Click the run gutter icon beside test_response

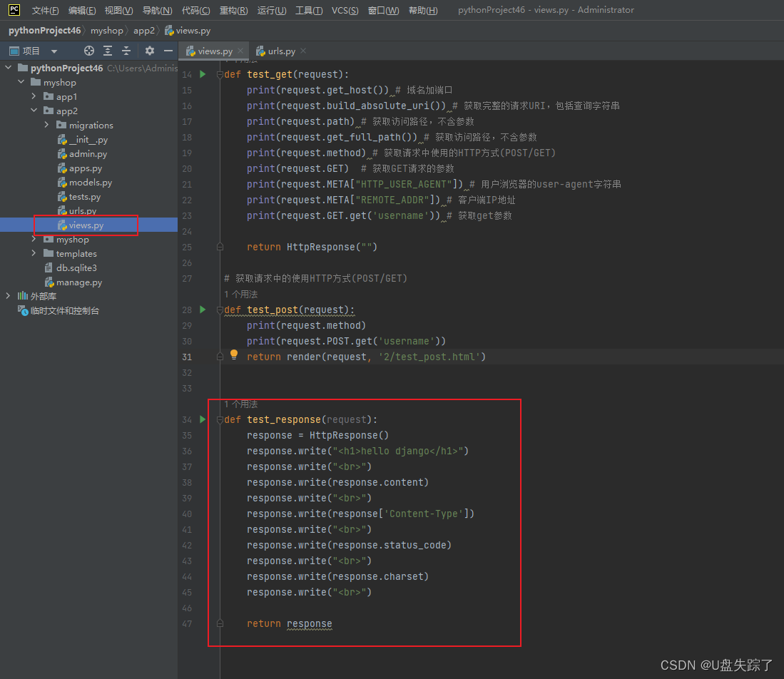[202, 419]
